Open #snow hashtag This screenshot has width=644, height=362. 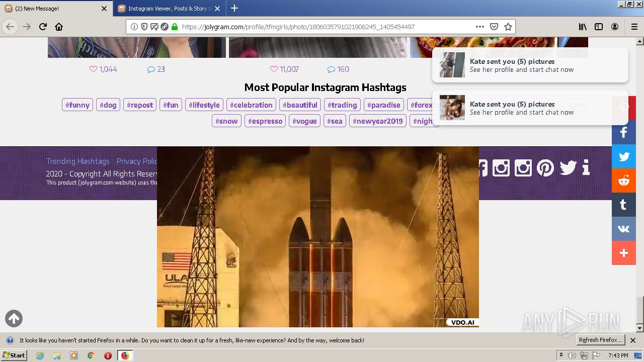pos(226,121)
